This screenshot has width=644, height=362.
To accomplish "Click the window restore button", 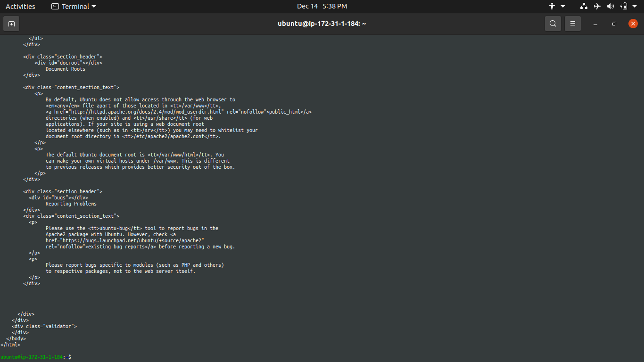I will 614,23.
